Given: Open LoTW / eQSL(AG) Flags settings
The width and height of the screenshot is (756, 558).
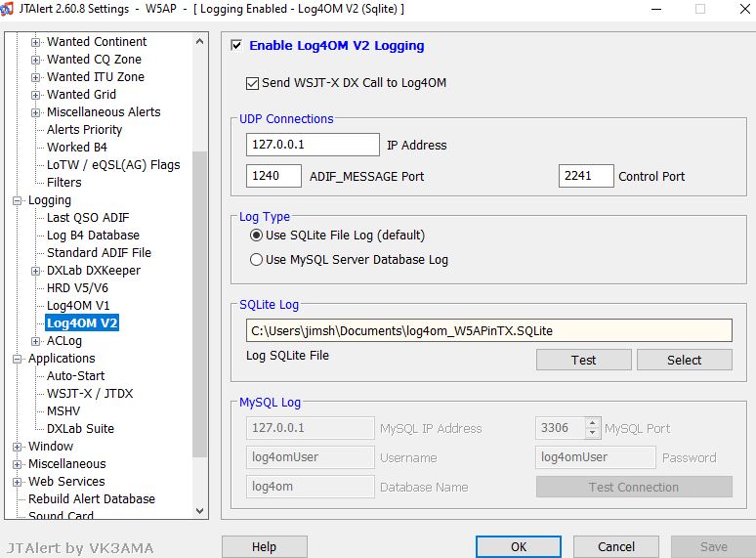Looking at the screenshot, I should coord(113,165).
